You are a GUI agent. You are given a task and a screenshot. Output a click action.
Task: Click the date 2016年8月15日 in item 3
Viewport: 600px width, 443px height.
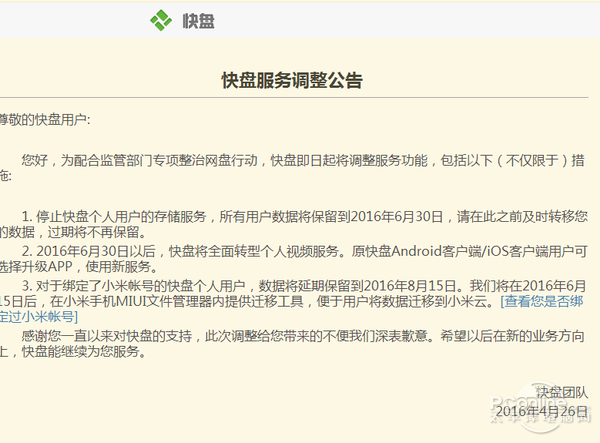tap(410, 286)
